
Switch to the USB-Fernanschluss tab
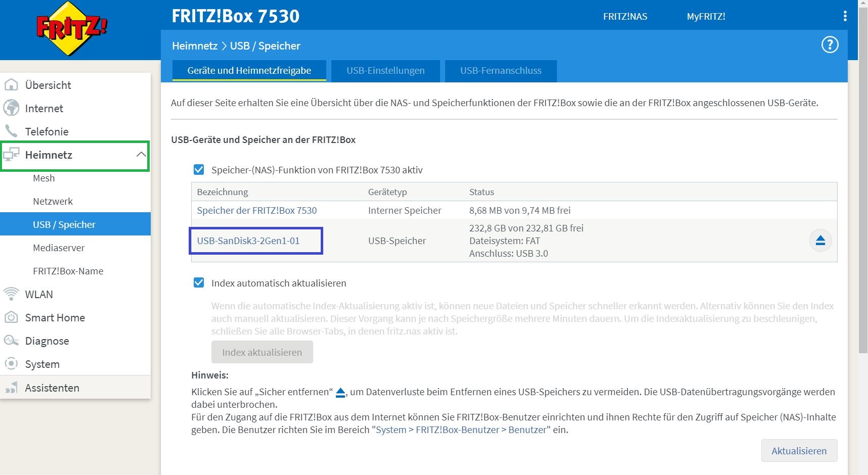pyautogui.click(x=500, y=71)
